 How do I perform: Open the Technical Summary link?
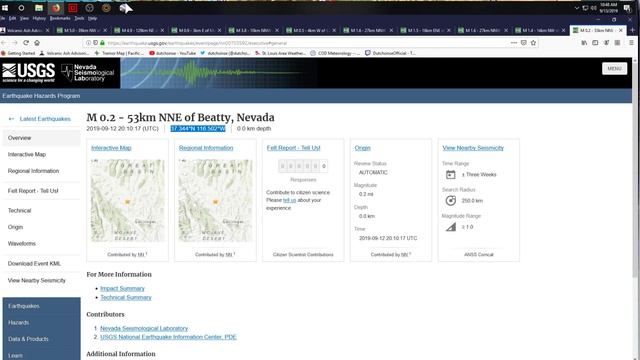[126, 298]
